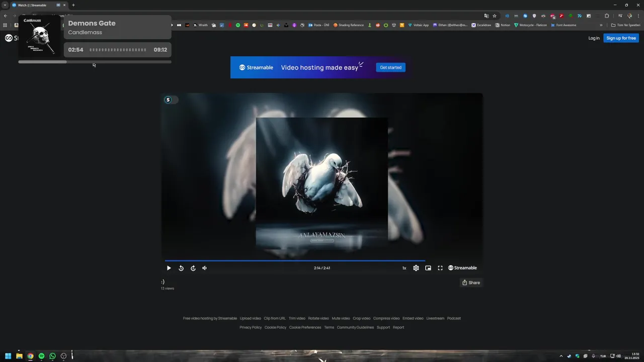Open the Chrome three-dot menu
The height and width of the screenshot is (362, 644).
(638, 16)
